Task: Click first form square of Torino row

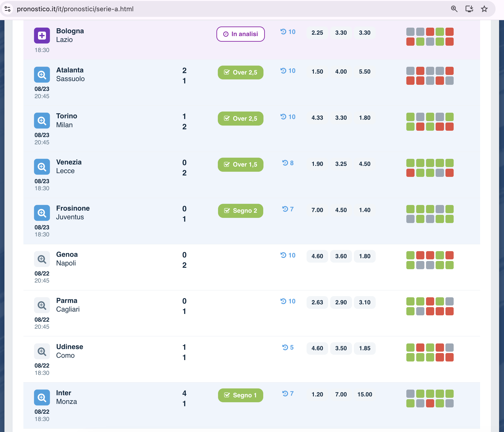Action: [410, 117]
